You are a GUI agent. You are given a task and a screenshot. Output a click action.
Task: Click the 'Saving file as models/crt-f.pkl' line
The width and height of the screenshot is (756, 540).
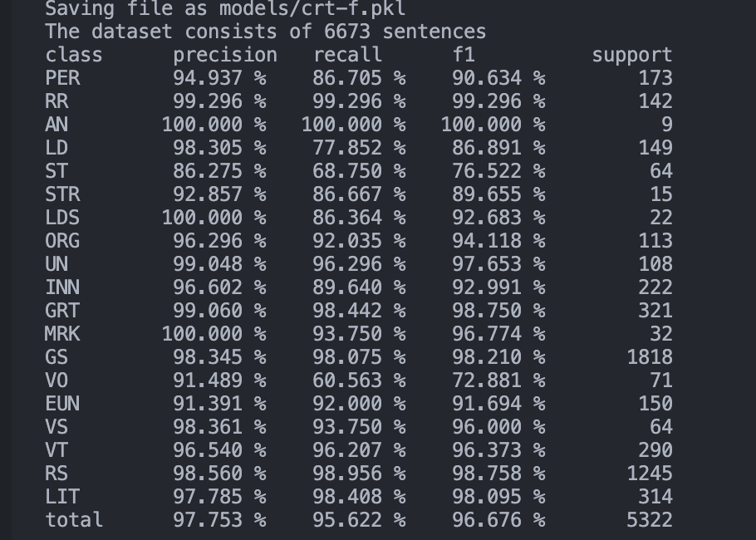225,8
